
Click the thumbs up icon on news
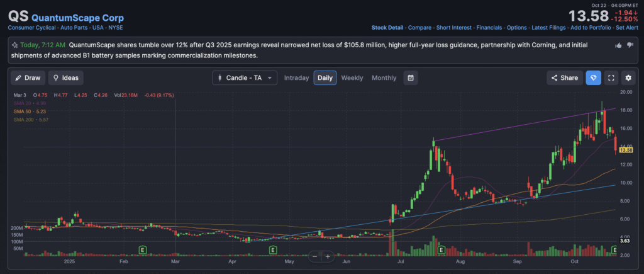pos(618,45)
